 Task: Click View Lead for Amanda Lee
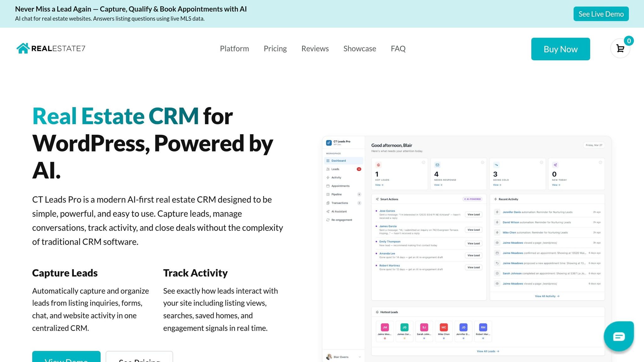tap(474, 255)
